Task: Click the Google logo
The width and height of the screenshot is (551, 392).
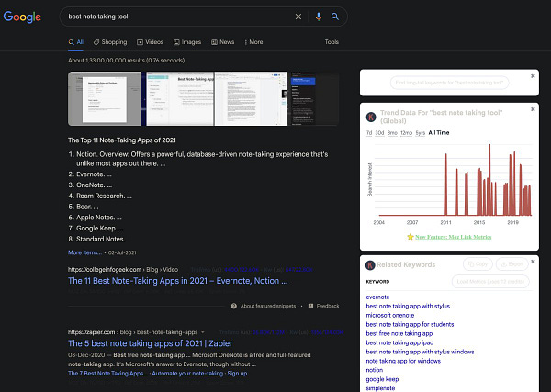Action: click(22, 17)
